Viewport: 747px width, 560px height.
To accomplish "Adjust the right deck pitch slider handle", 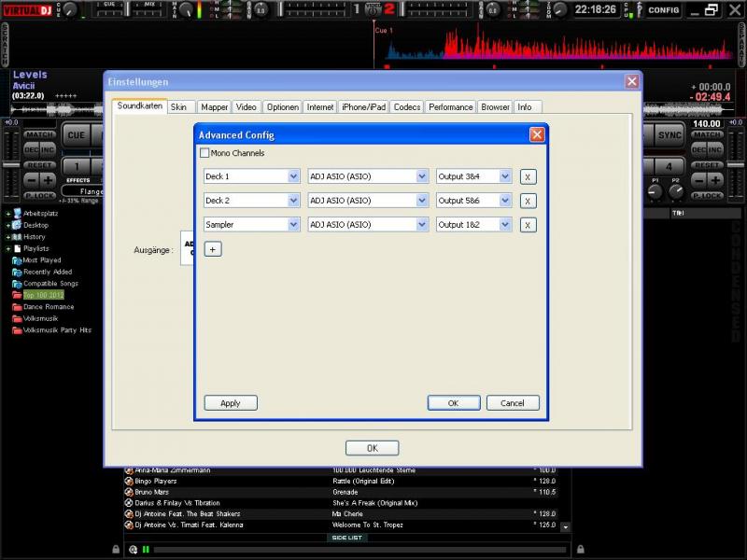I will [x=736, y=165].
